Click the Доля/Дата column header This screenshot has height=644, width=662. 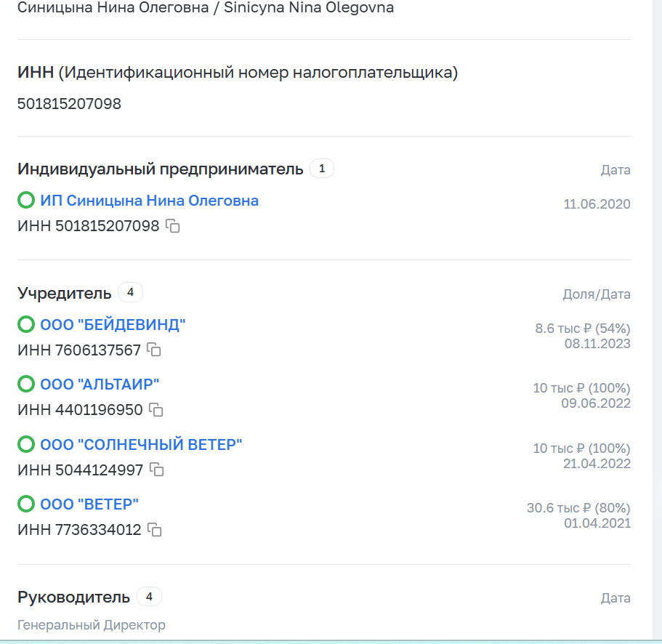click(x=597, y=292)
